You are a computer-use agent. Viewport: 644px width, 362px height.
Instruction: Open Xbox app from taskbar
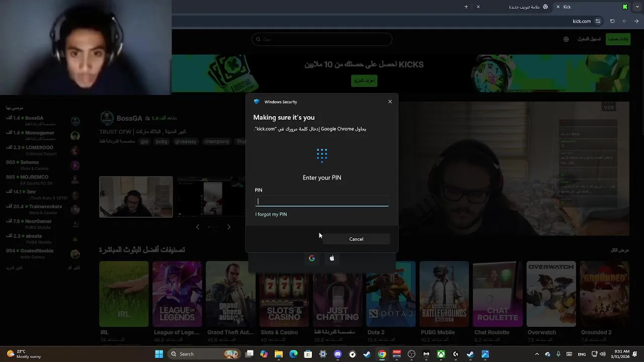pos(441,354)
